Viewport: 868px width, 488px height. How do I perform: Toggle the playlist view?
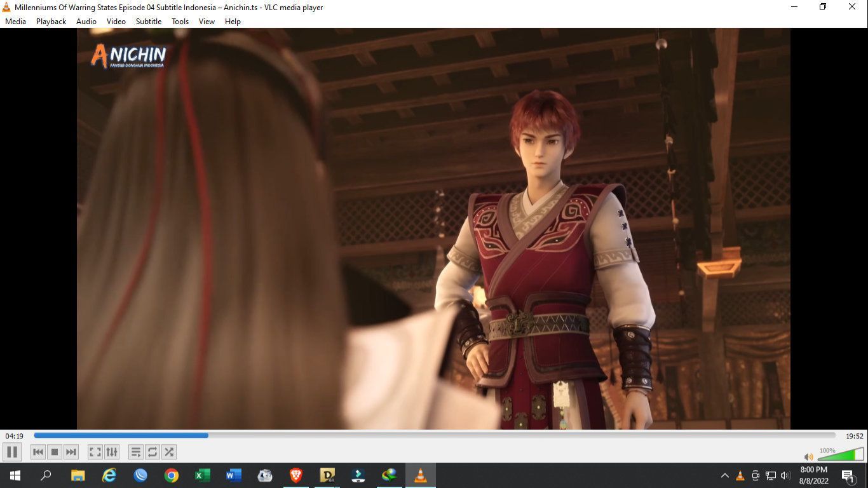pos(135,452)
